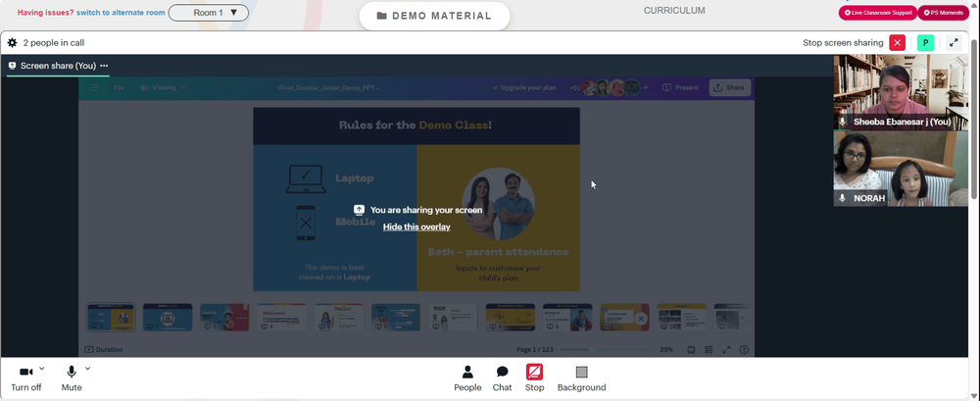Click the green P avatar icon
The image size is (980, 401).
coord(926,43)
